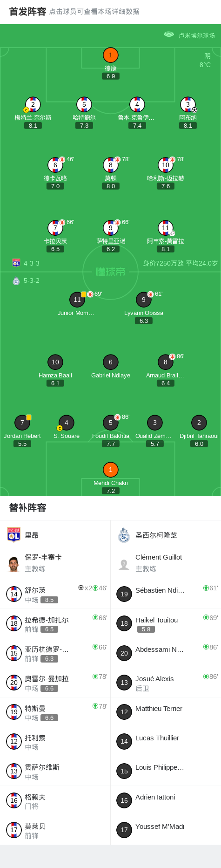Select bench player Youssef M'Madi

[x=166, y=830]
